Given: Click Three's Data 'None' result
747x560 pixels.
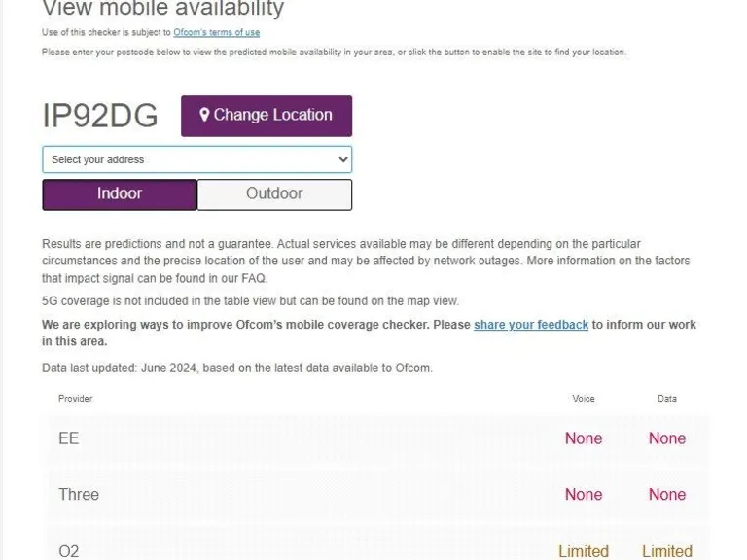Looking at the screenshot, I should tap(667, 495).
